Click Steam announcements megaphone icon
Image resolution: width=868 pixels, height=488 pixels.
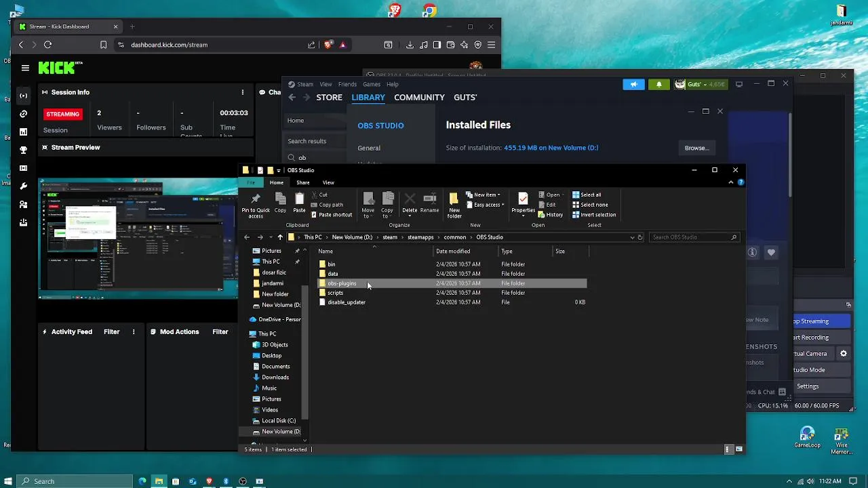tap(634, 85)
